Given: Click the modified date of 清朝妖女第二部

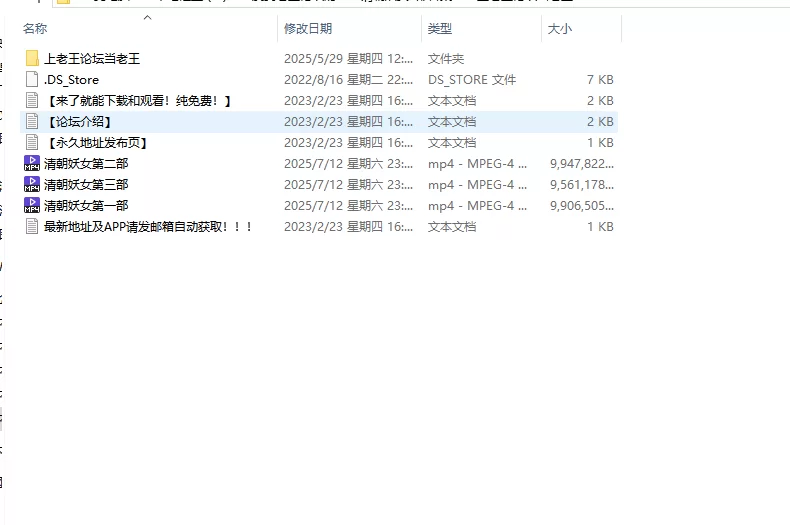Looking at the screenshot, I should pyautogui.click(x=349, y=164).
